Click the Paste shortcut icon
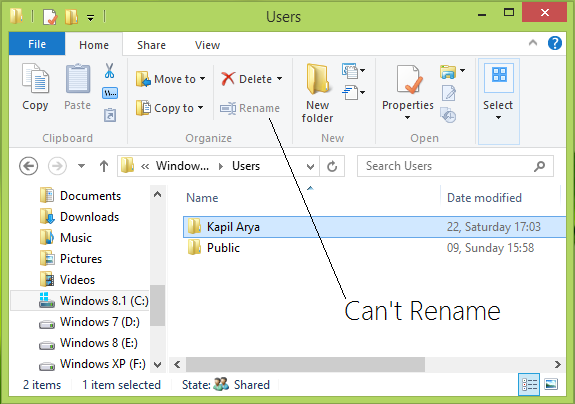The image size is (575, 404). [x=110, y=115]
